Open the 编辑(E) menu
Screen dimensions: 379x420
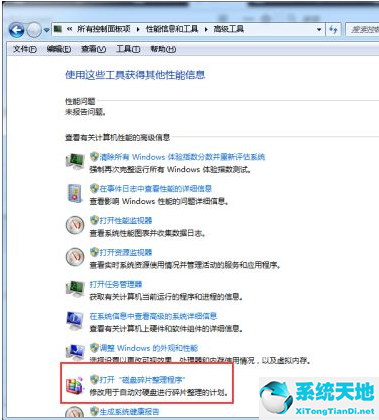59,49
